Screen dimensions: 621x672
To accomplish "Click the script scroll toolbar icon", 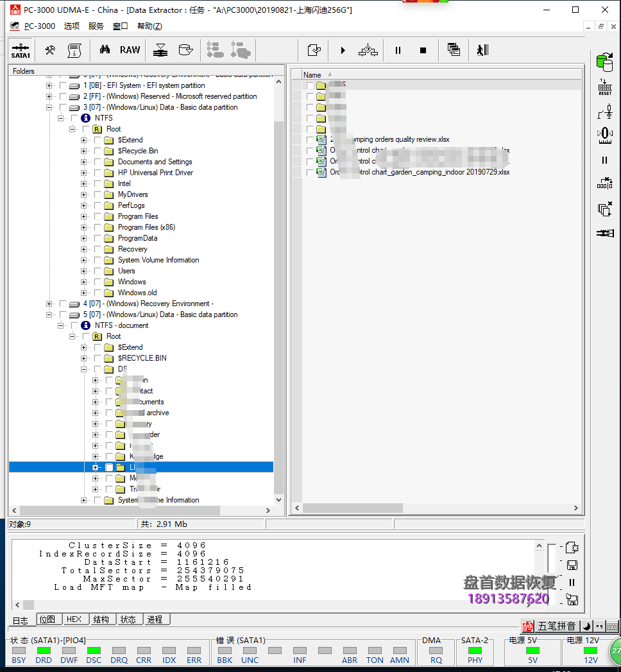I will [x=74, y=51].
